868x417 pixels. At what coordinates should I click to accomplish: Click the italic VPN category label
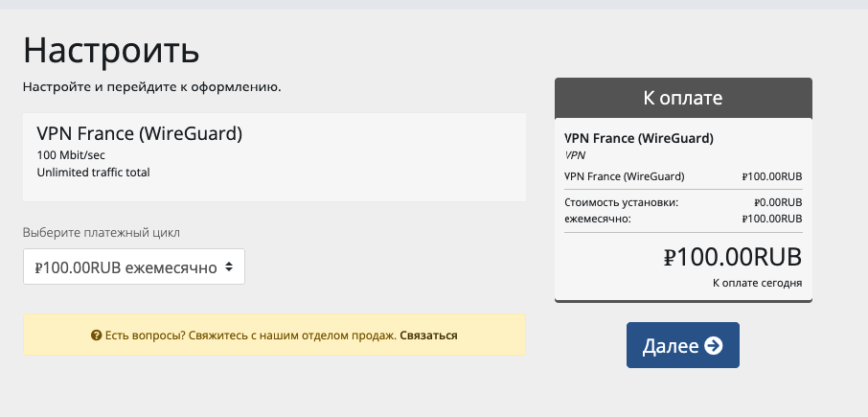[x=575, y=155]
